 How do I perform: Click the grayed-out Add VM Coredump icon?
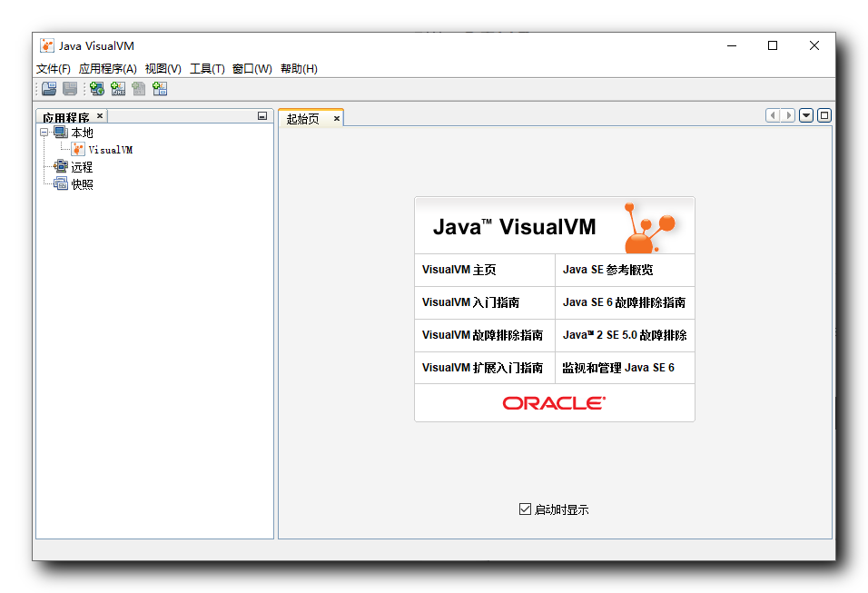pos(138,89)
